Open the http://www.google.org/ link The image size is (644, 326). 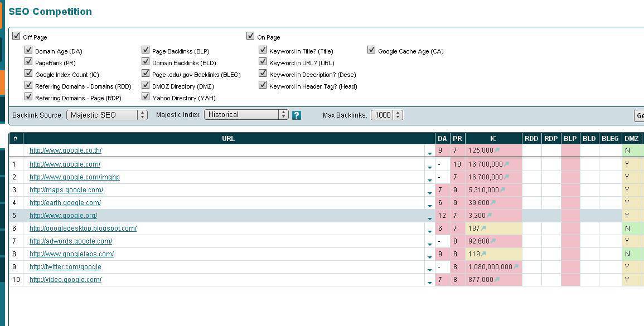point(63,215)
